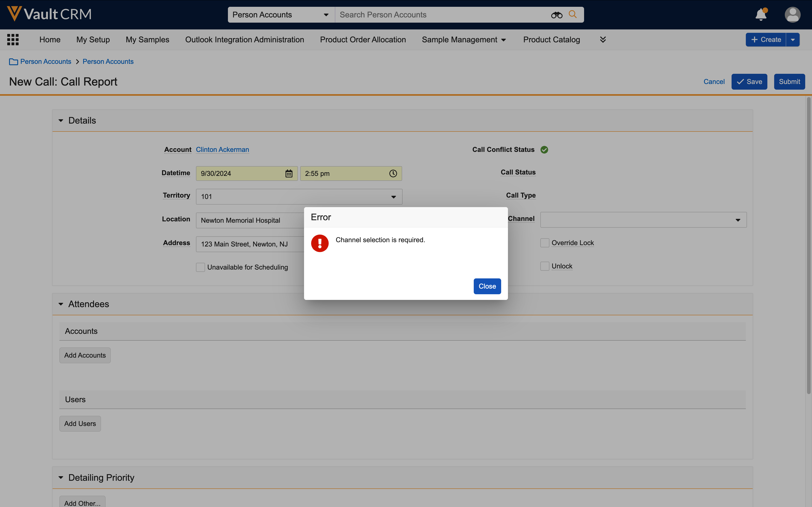The height and width of the screenshot is (507, 812).
Task: Check the Override Lock checkbox
Action: tap(545, 243)
